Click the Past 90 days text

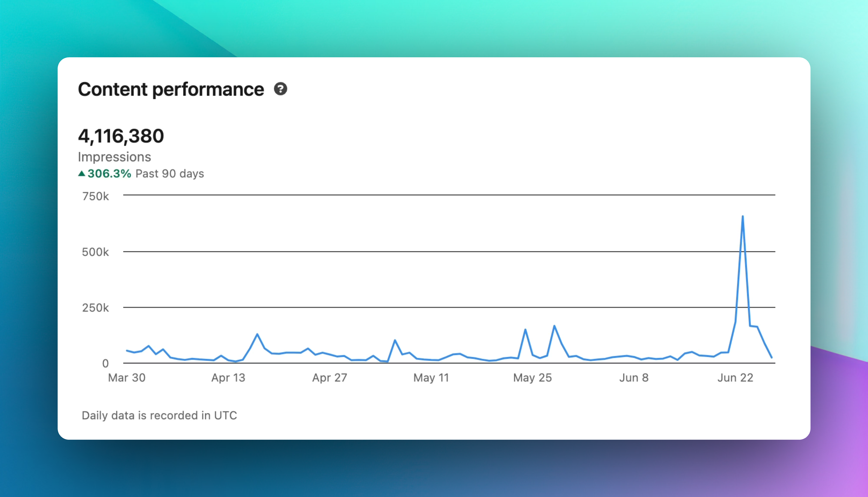(170, 173)
